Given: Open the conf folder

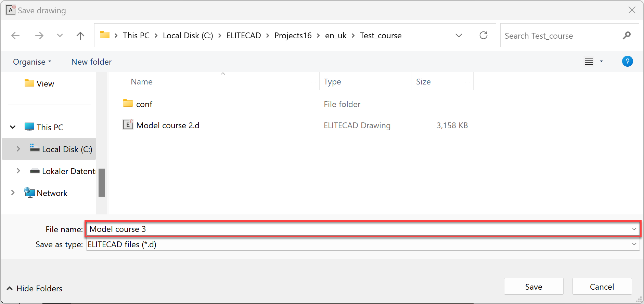Looking at the screenshot, I should click(144, 104).
